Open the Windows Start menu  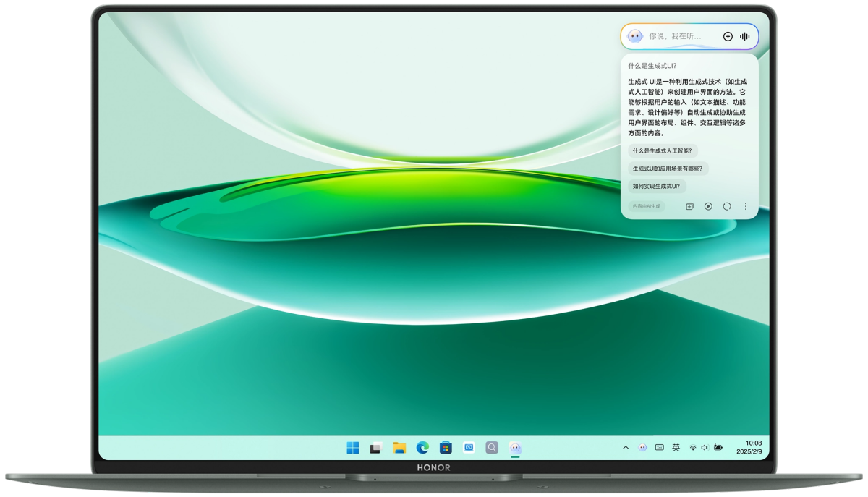[353, 448]
